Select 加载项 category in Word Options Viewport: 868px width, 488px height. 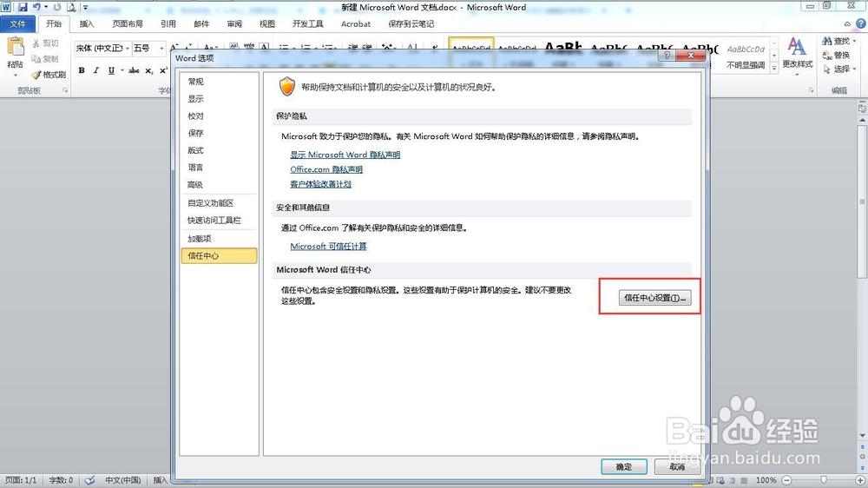coord(219,238)
